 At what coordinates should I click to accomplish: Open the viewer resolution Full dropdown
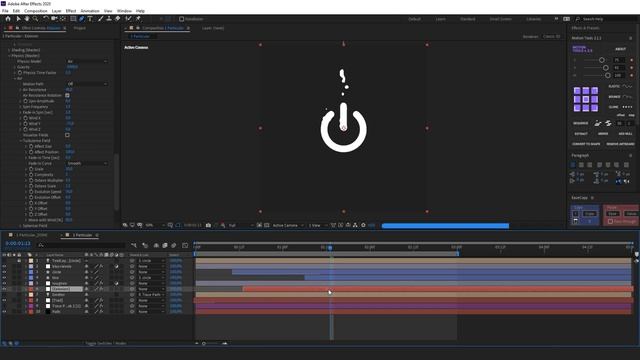[241, 225]
